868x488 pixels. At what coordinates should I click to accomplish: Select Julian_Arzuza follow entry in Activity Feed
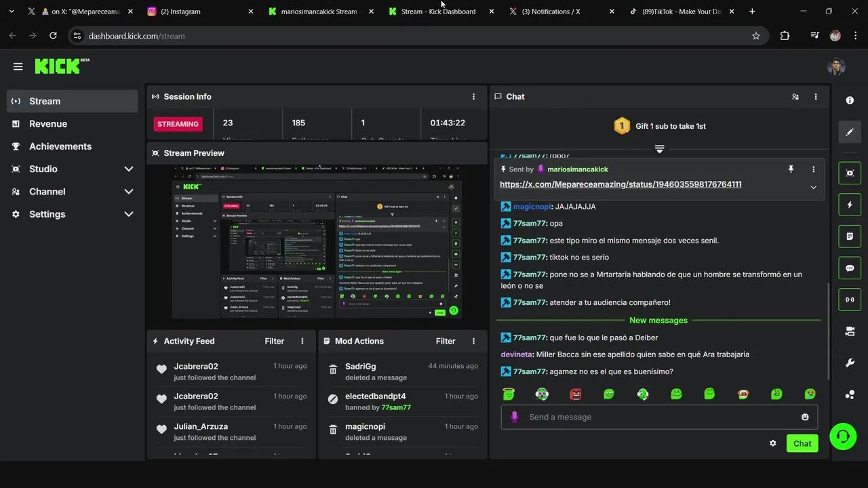[231, 432]
